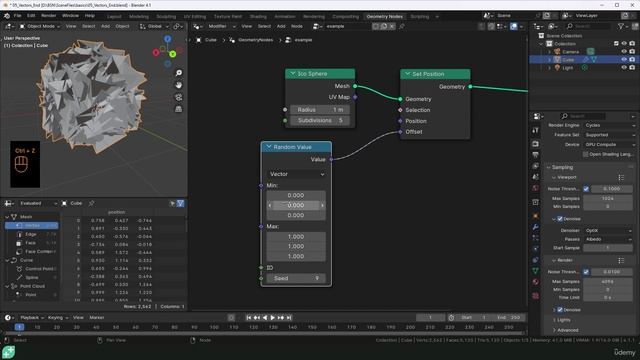Click the Subdivisions value field
640x360 pixels.
pyautogui.click(x=320, y=120)
